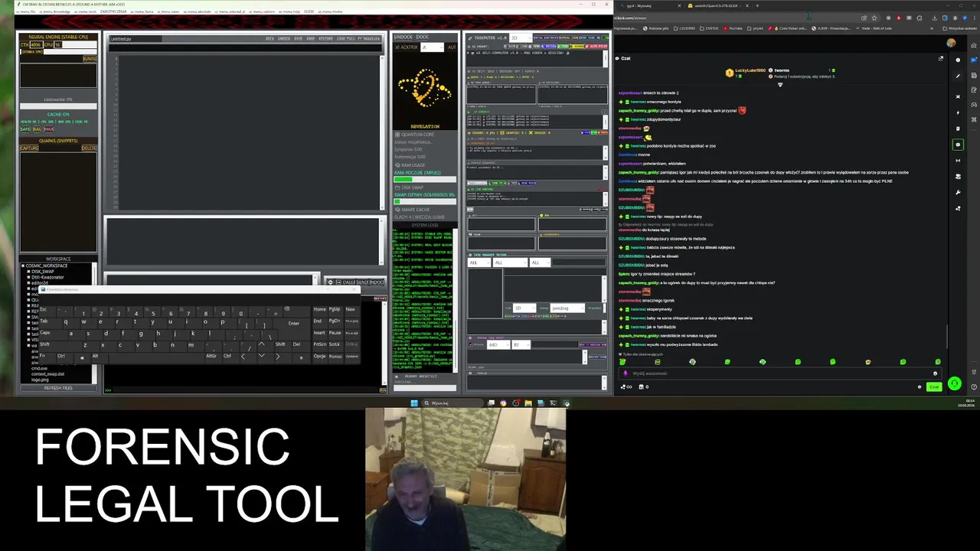Click UNDOCK button above ACKTRIX panel
980x551 pixels.
tap(403, 37)
